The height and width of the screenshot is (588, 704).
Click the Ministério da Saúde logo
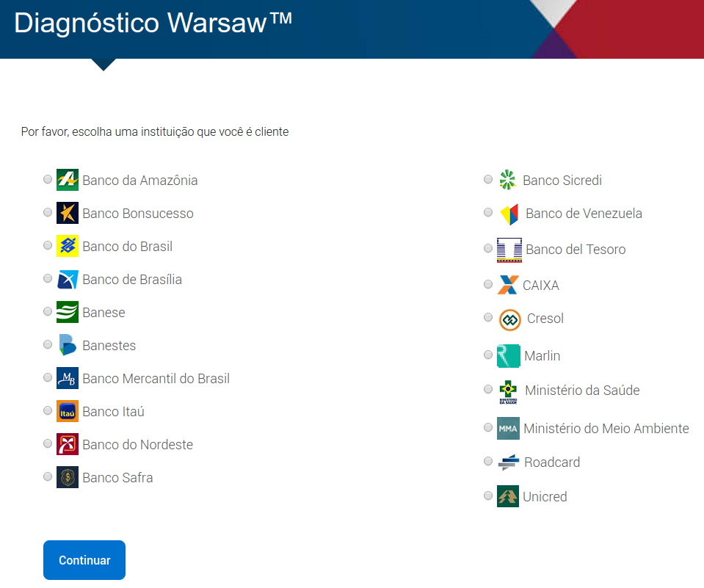pos(508,392)
